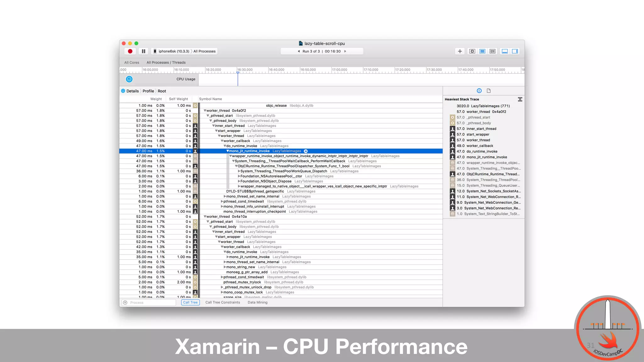The width and height of the screenshot is (644, 362).
Task: Go to the next run with the right arrow
Action: [345, 51]
